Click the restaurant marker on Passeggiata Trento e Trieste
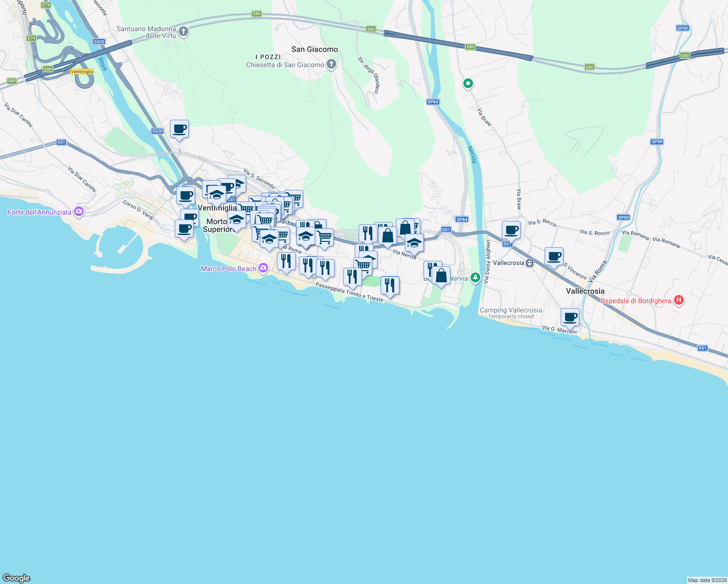Image resolution: width=728 pixels, height=584 pixels. (389, 284)
